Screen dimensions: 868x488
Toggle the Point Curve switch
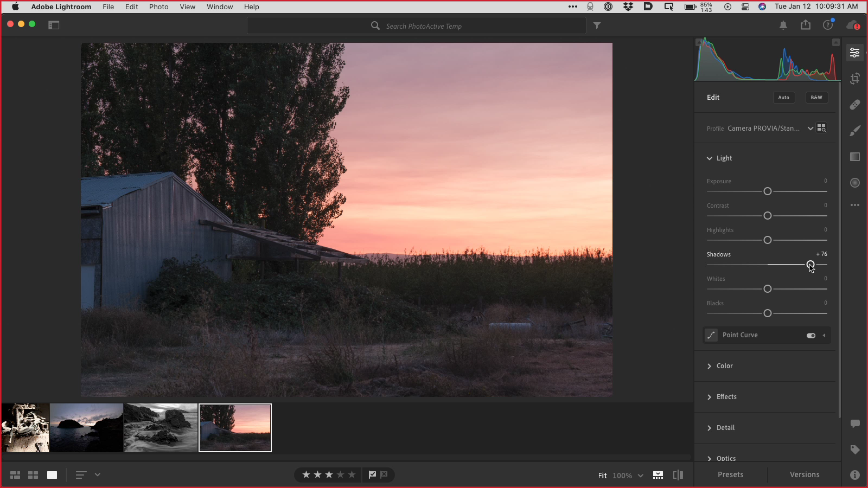tap(811, 336)
